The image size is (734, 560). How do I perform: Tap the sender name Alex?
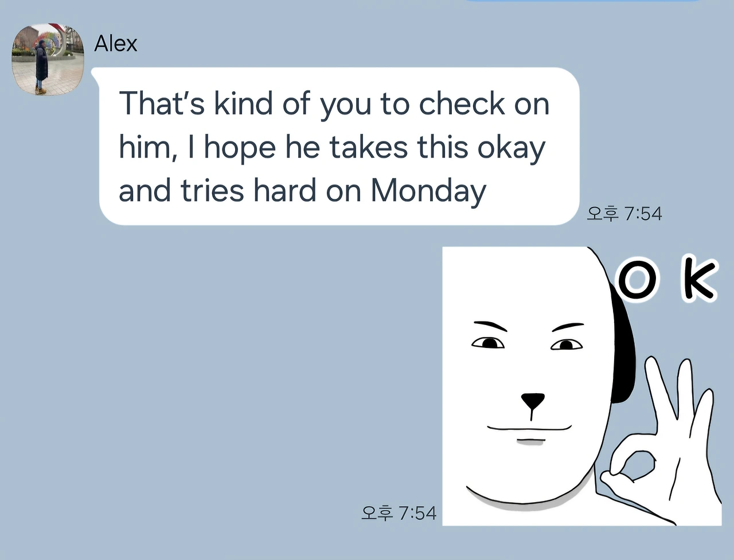[115, 44]
